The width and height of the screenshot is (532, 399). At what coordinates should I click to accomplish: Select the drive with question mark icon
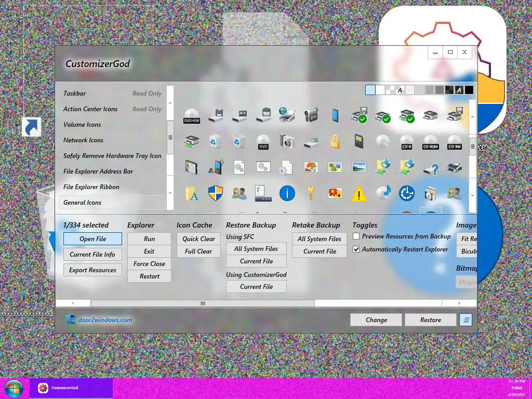point(431,168)
